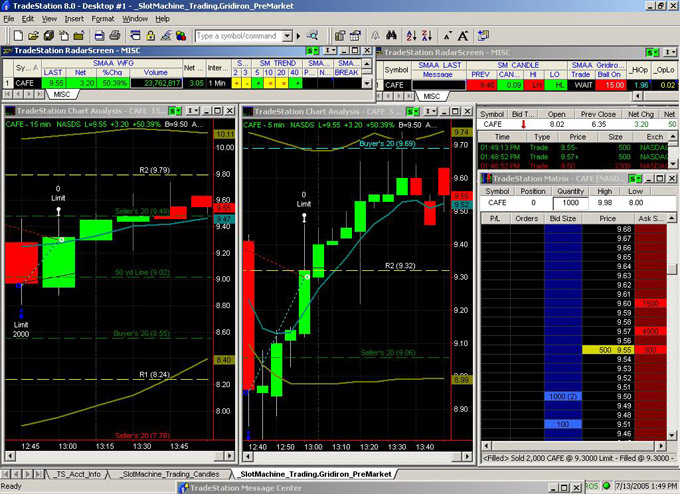Click the increase font size icon
Screen dimensions: 680x494
[x=463, y=36]
